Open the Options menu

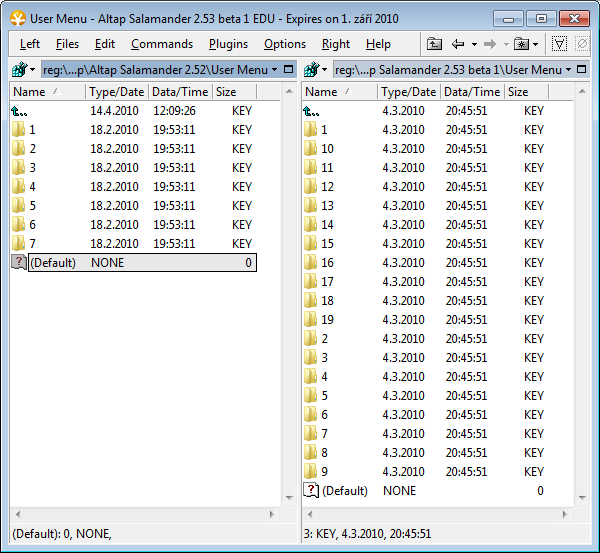pos(285,44)
